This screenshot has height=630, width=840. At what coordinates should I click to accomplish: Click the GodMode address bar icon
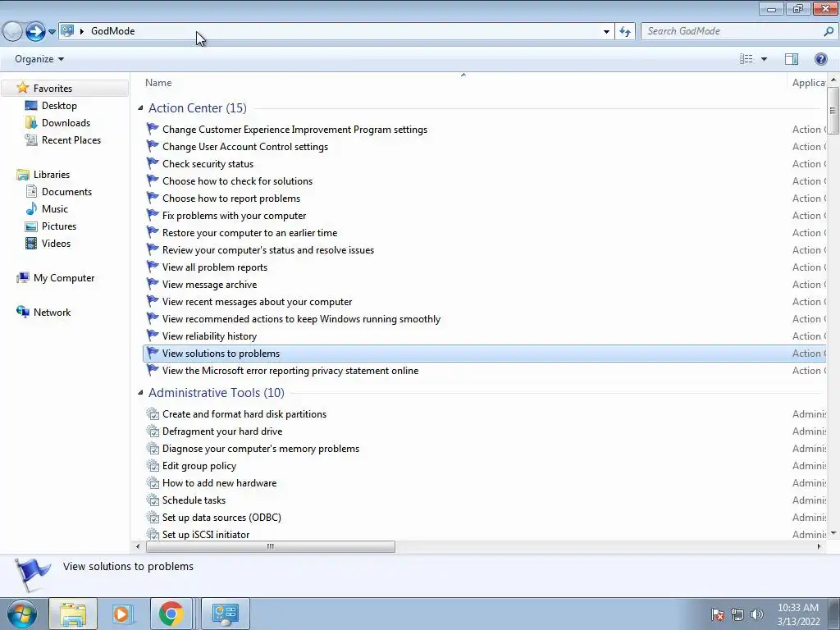click(x=67, y=30)
